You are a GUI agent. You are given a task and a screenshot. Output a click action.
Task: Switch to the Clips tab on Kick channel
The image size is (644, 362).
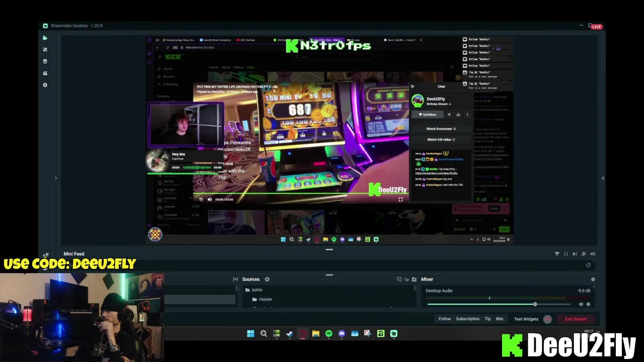point(251,67)
